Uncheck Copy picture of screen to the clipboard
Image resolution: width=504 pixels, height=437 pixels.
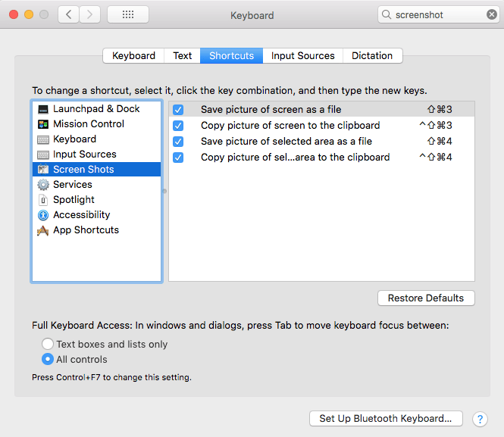(178, 126)
